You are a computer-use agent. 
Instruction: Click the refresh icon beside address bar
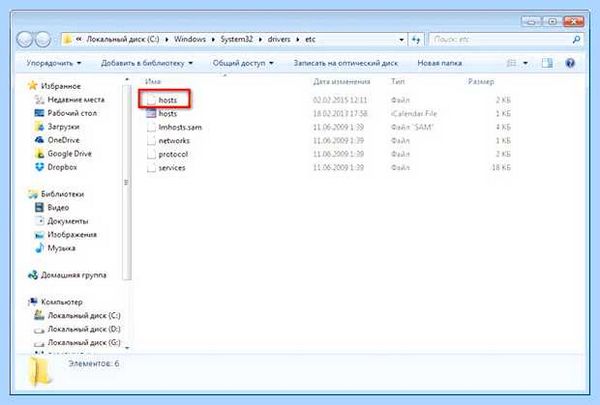(x=416, y=39)
